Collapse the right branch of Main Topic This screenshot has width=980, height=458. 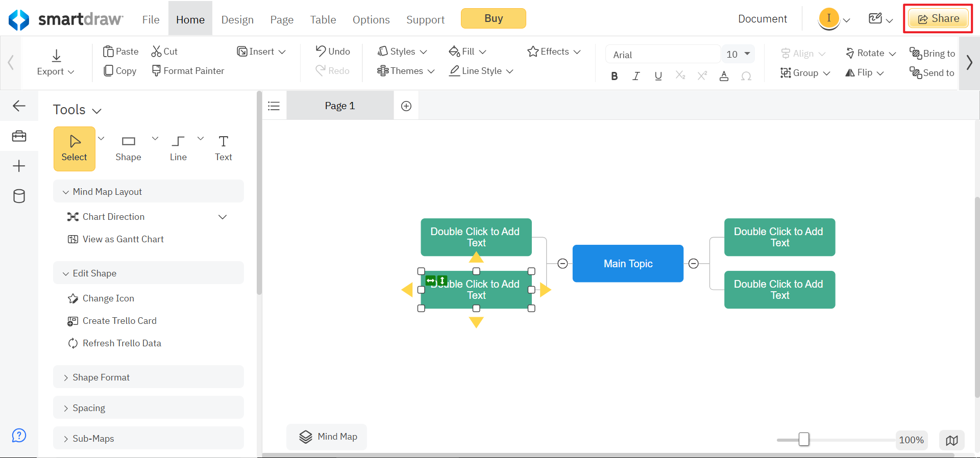tap(693, 264)
